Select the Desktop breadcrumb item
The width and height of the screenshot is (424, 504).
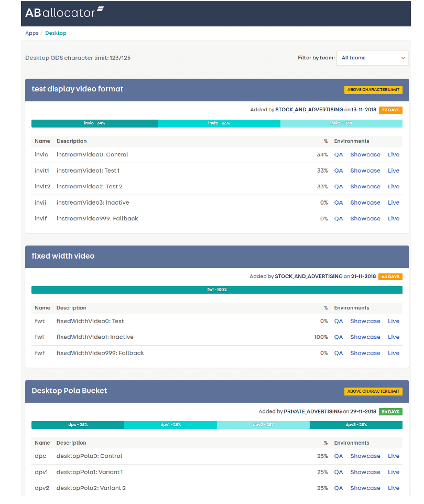point(56,33)
